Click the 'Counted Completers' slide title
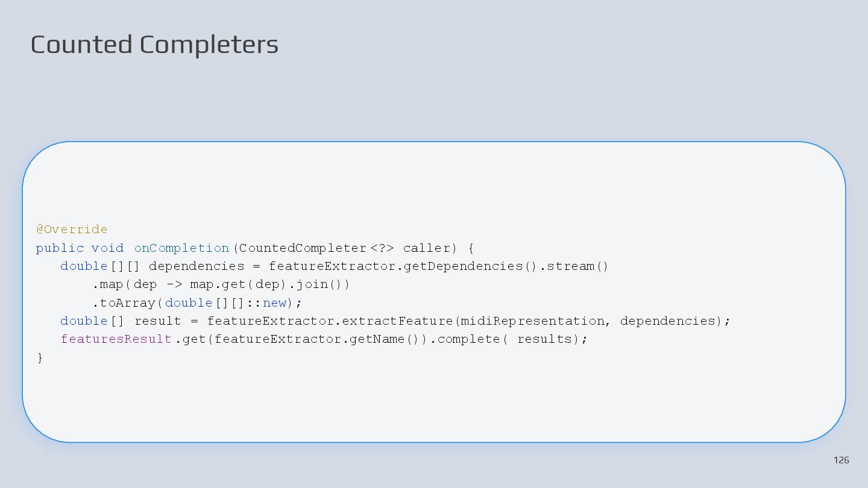The height and width of the screenshot is (488, 868). [x=154, y=45]
